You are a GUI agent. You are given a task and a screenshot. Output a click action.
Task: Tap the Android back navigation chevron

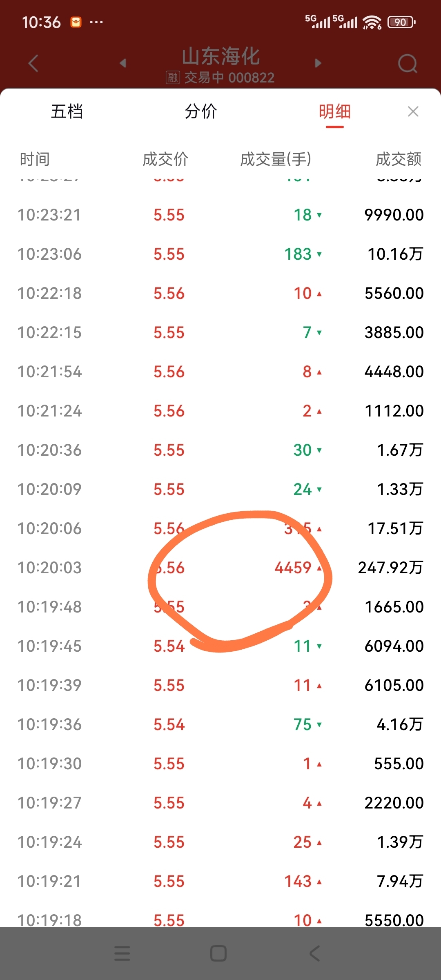[x=314, y=953]
